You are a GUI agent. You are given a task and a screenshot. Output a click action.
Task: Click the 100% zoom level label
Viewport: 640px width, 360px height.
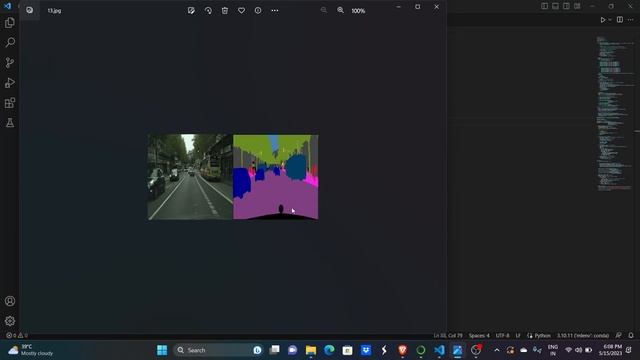(358, 11)
